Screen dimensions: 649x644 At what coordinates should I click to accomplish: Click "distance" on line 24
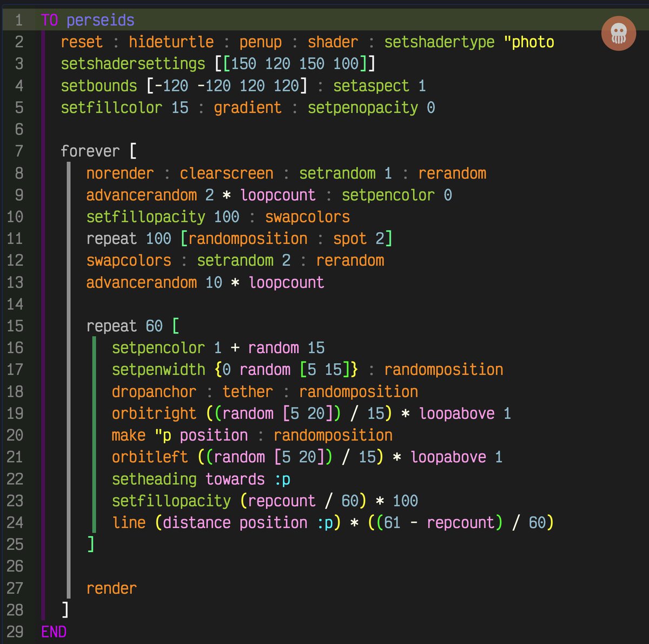coord(197,523)
